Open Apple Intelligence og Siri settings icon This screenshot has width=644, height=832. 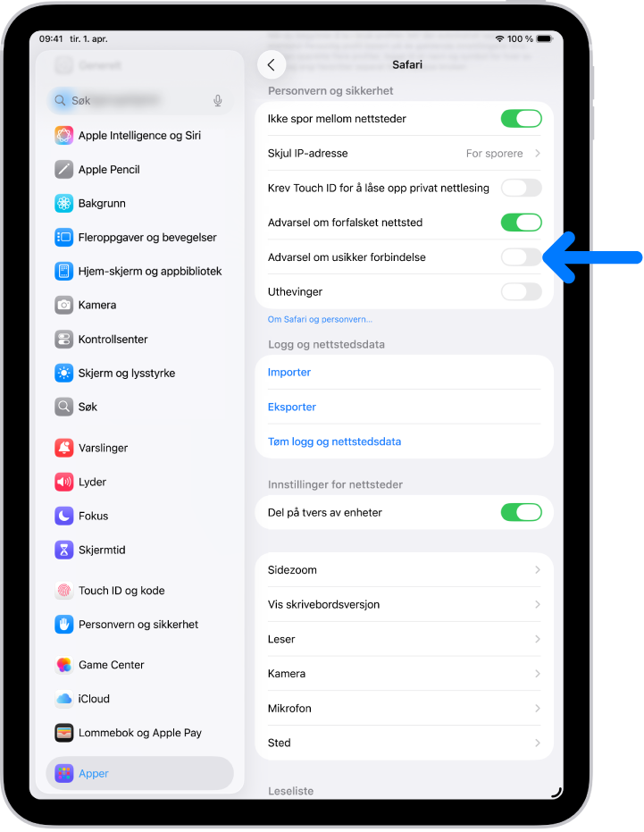[x=63, y=135]
